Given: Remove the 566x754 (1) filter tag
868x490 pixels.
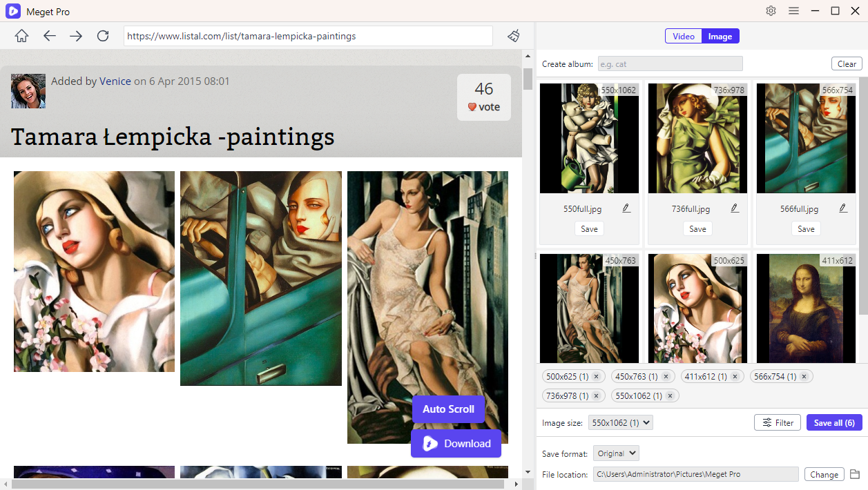Looking at the screenshot, I should coord(804,376).
